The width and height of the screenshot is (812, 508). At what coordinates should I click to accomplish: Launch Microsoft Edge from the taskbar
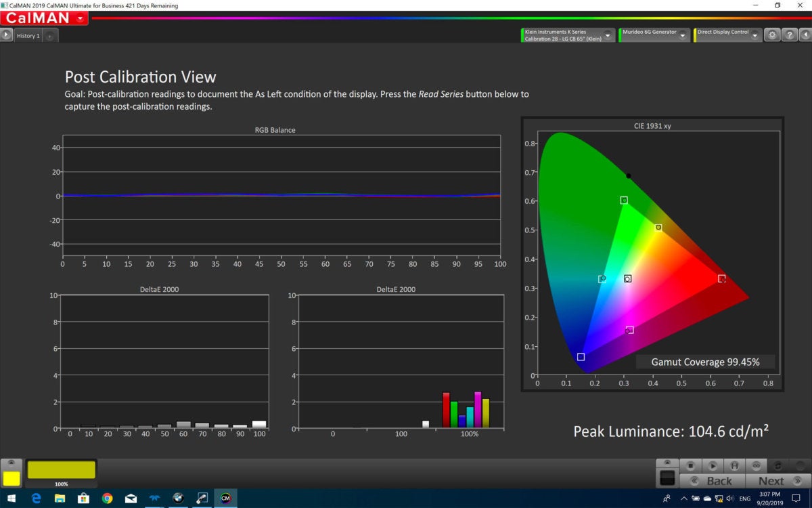coord(36,498)
